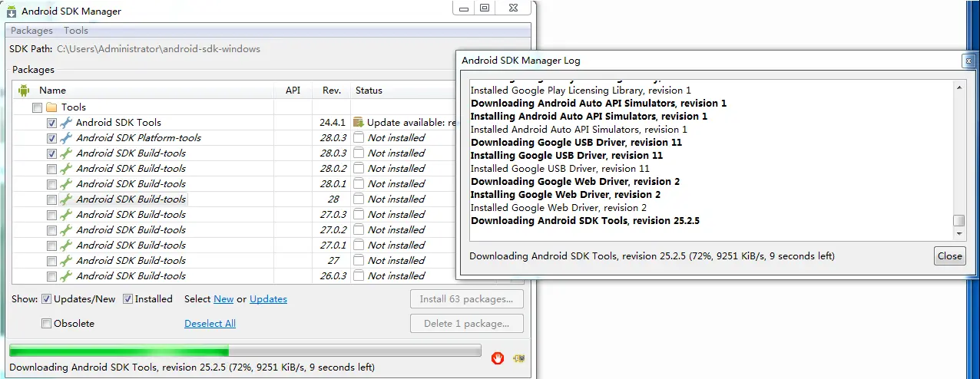This screenshot has height=379, width=980.
Task: Click the Deselect All link
Action: [x=210, y=324]
